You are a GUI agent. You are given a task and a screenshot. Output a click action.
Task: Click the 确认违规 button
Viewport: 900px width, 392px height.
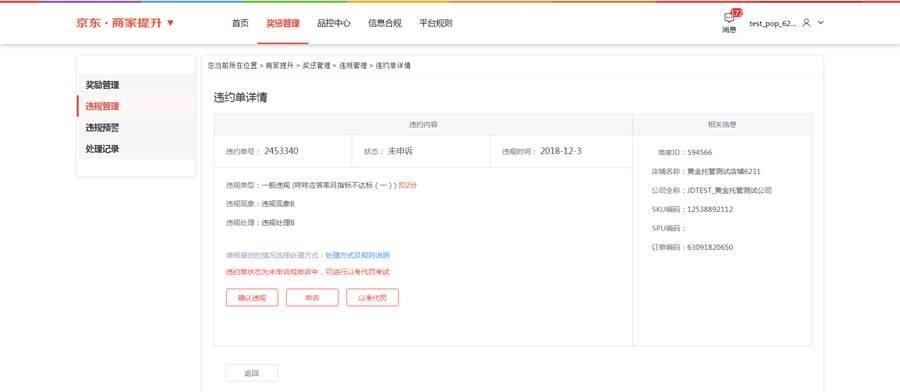pos(252,297)
